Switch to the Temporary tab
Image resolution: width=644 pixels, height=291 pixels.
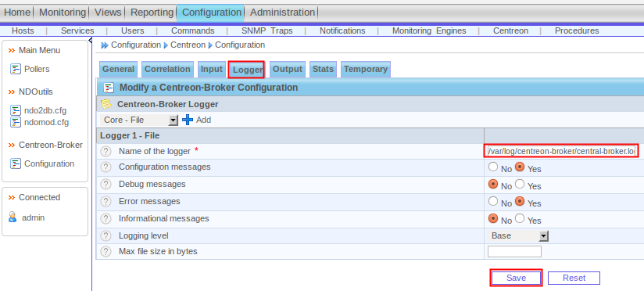[x=366, y=69]
